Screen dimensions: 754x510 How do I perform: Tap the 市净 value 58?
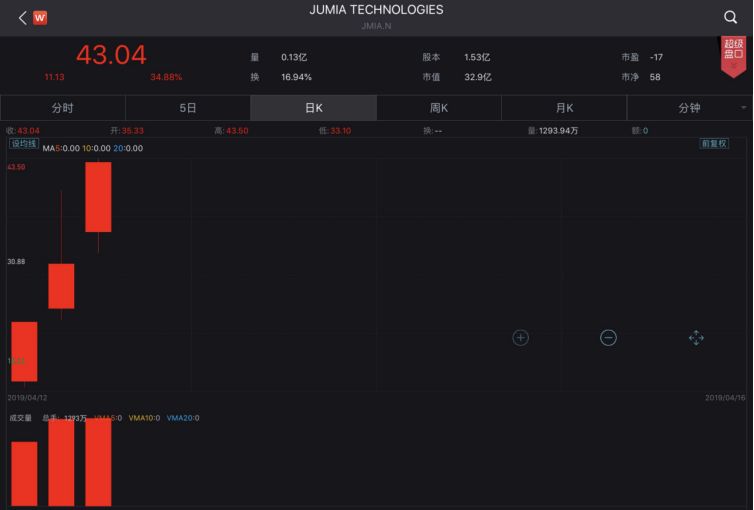click(655, 77)
